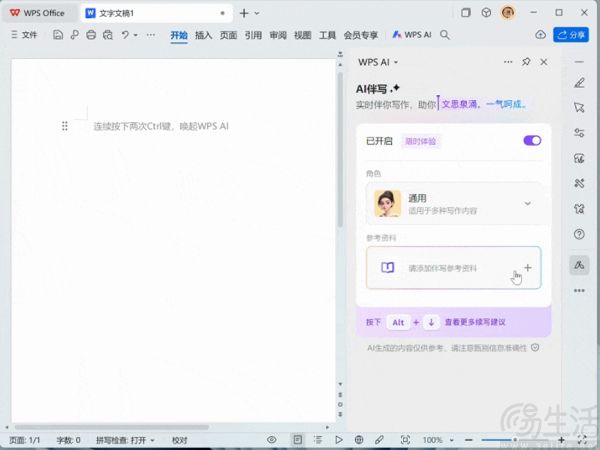This screenshot has width=600, height=450.
Task: Open the settings sliders sidebar icon
Action: point(579,133)
